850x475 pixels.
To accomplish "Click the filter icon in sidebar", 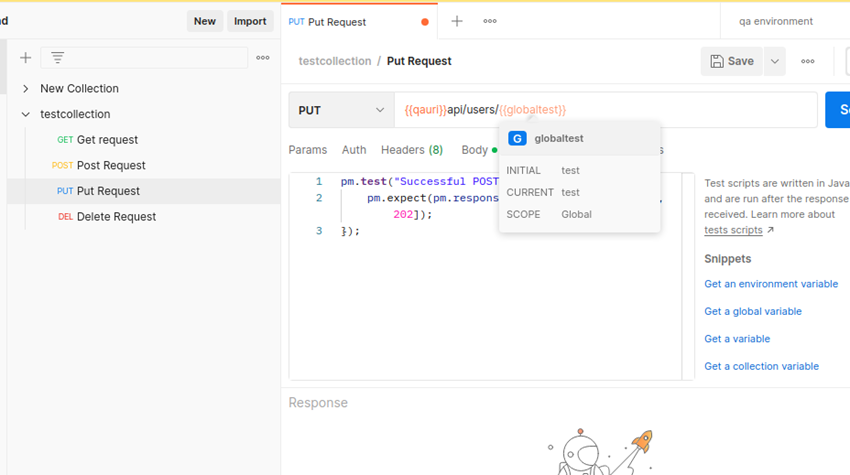I will (58, 58).
